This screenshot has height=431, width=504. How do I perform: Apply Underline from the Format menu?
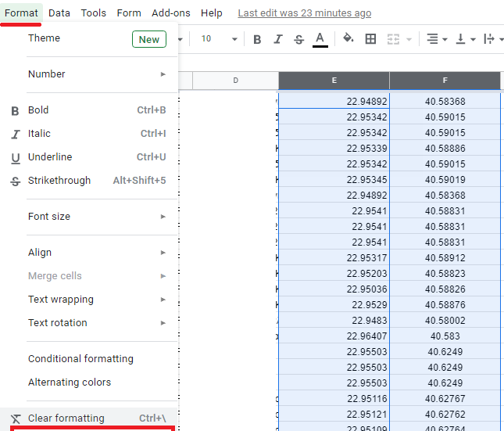89,157
